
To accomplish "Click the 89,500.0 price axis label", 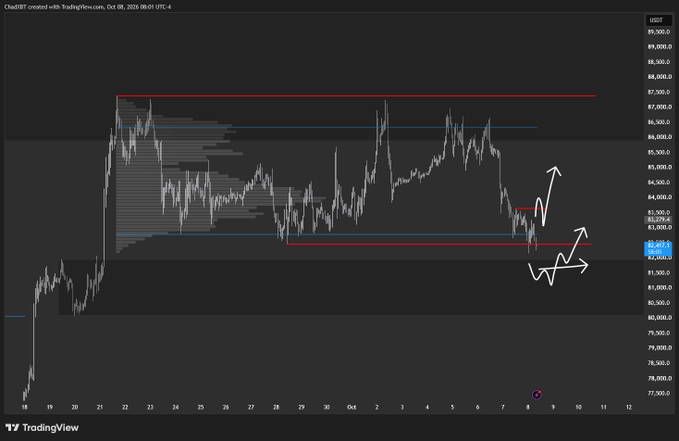I will [x=660, y=32].
